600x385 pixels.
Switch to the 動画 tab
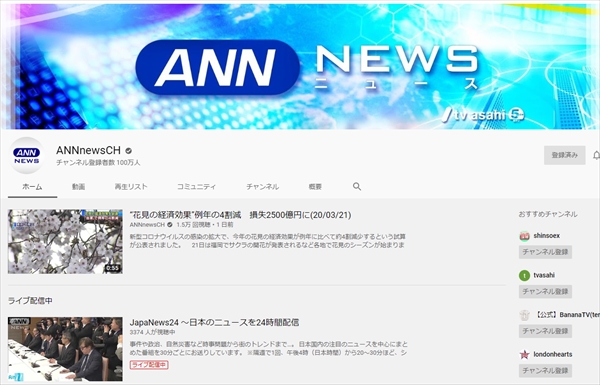[78, 187]
